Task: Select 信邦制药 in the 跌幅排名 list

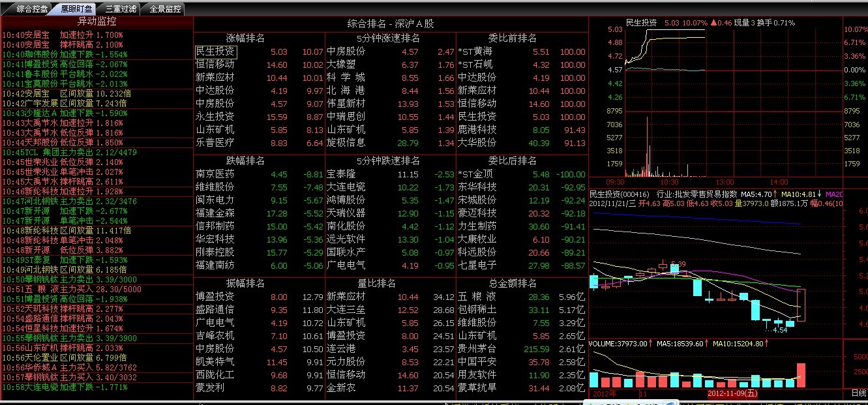Action: pos(215,226)
